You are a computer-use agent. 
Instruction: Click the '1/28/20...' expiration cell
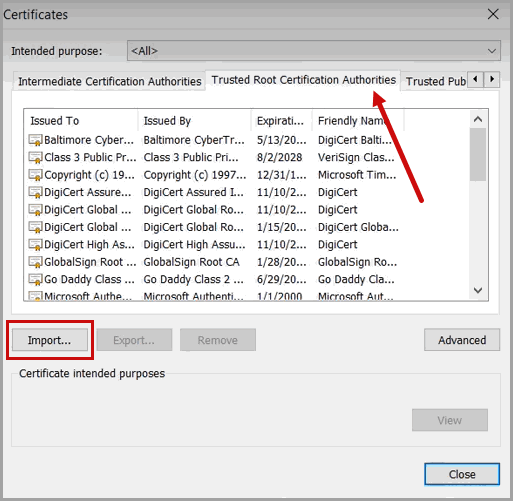point(282,262)
